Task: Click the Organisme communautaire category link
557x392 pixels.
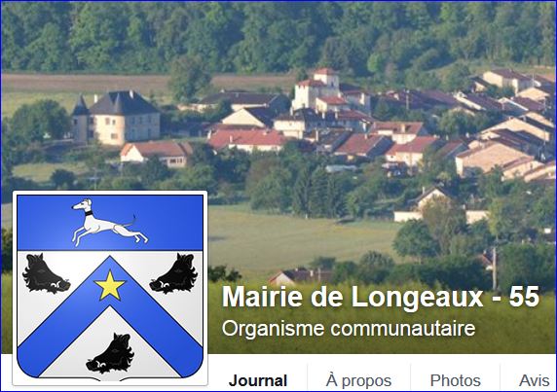Action: (x=349, y=329)
